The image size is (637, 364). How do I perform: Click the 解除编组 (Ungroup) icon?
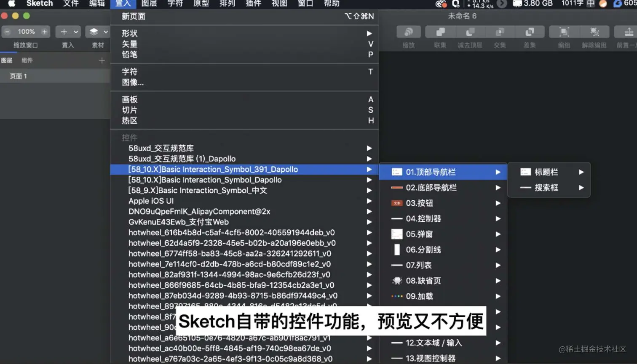tap(594, 32)
